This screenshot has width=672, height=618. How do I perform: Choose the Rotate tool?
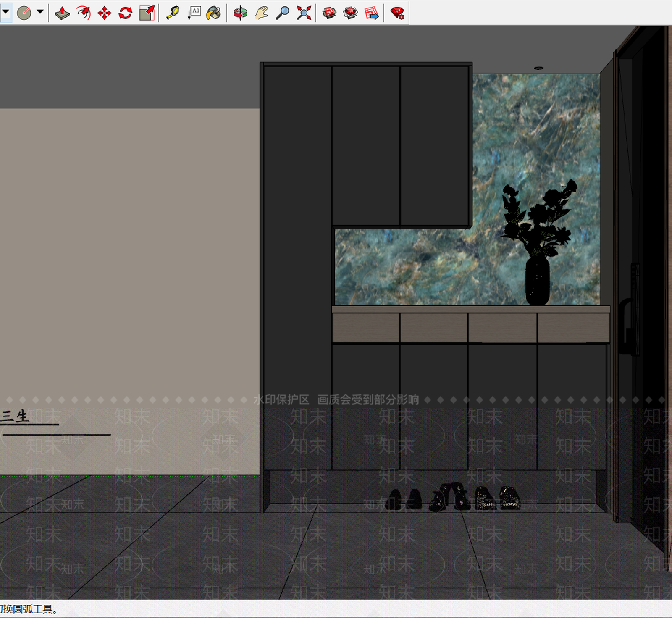(x=125, y=13)
